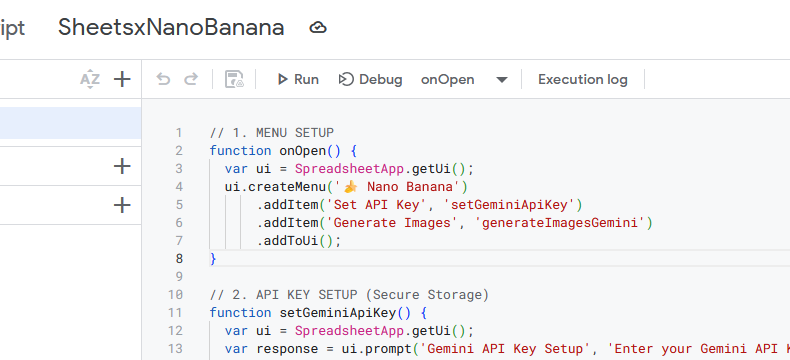Place cursor at closing brace on line 8
Image resolution: width=790 pixels, height=360 pixels.
[213, 259]
